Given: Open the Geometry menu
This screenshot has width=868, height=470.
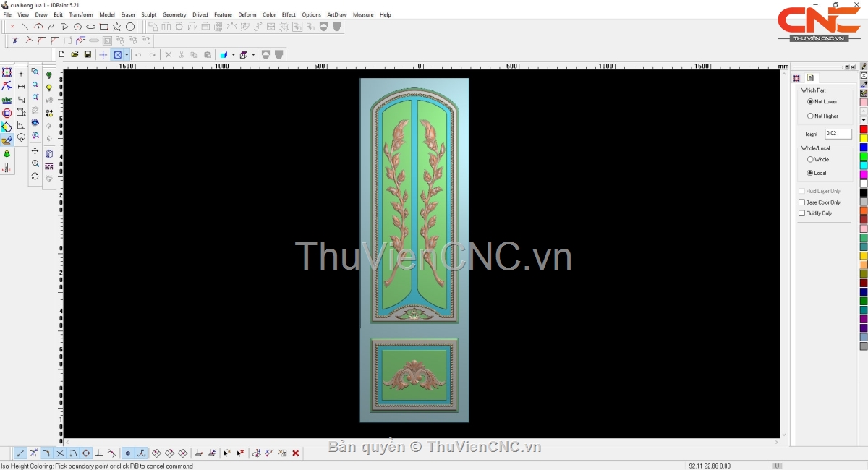Looking at the screenshot, I should (x=174, y=14).
